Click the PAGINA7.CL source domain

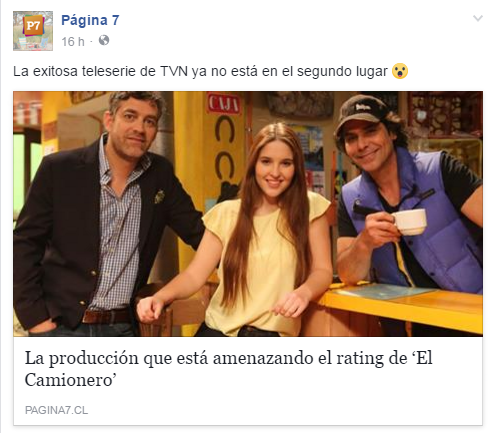[56, 410]
